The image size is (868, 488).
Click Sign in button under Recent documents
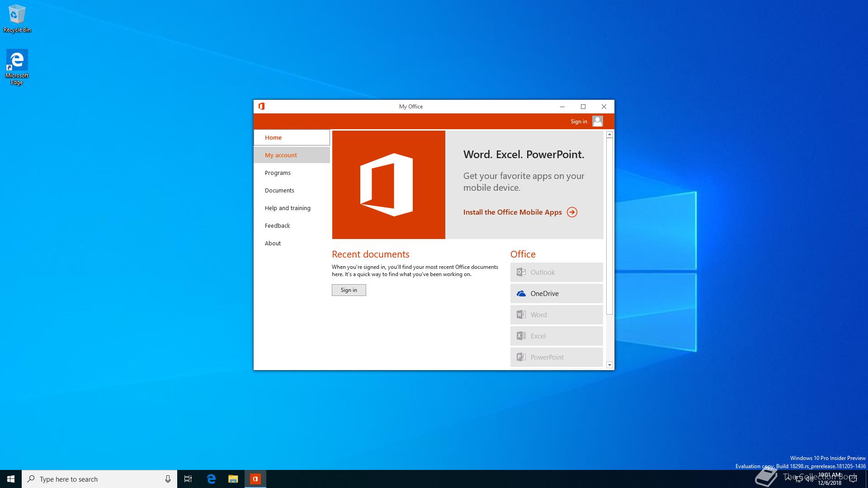pyautogui.click(x=349, y=290)
